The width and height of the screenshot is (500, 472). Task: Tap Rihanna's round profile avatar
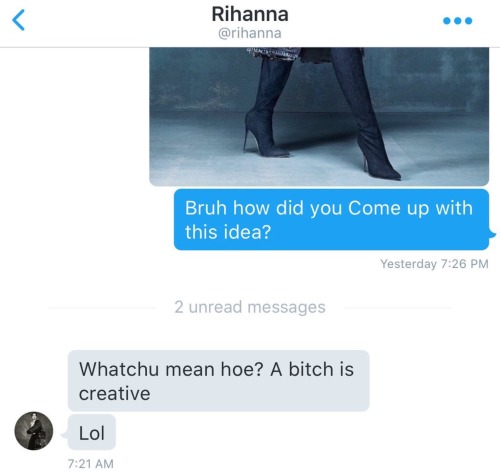[34, 431]
